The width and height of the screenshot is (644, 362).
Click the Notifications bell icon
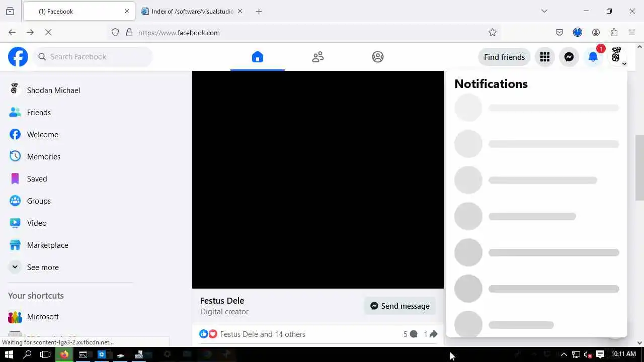tap(593, 57)
